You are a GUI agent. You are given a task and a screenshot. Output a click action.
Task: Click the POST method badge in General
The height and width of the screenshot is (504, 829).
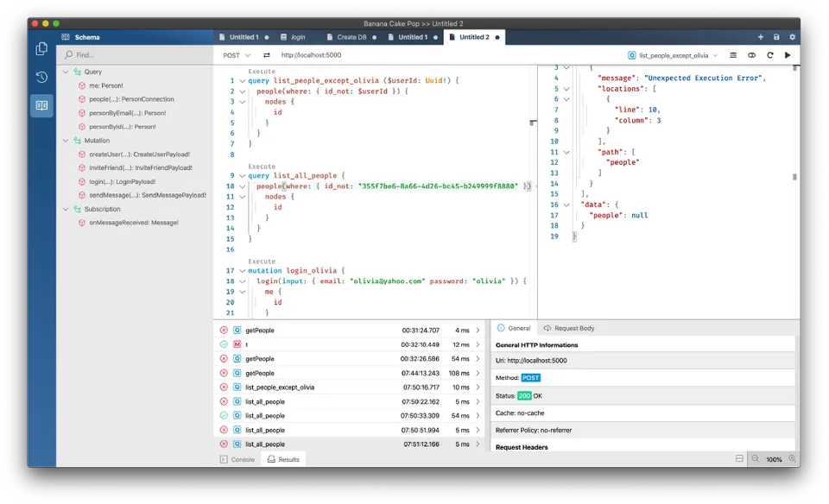(530, 378)
